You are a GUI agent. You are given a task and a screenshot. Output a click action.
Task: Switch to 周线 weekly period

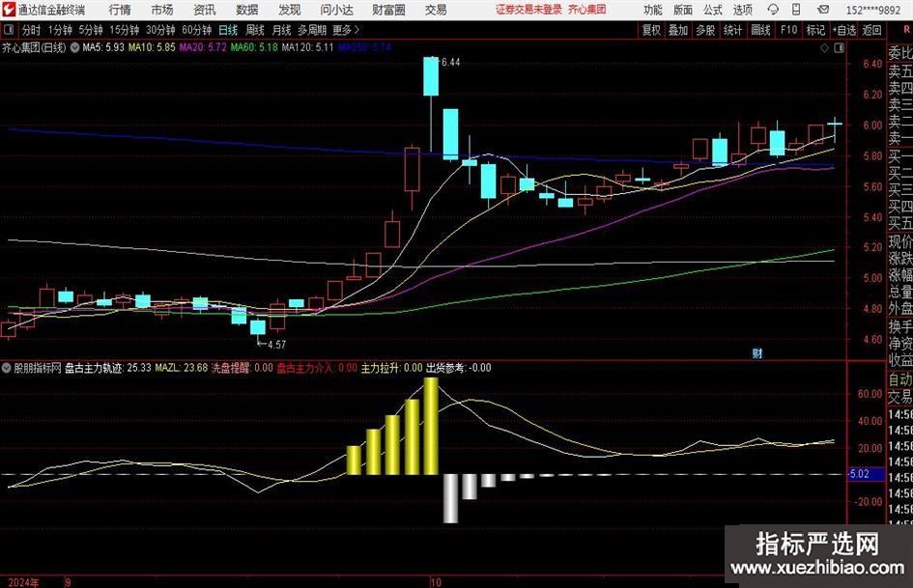coord(255,30)
